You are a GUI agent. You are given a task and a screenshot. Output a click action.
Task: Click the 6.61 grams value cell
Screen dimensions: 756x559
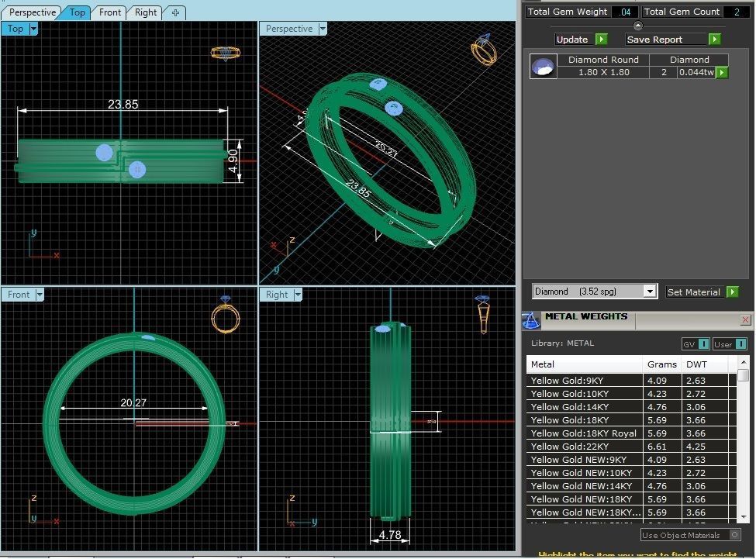(662, 447)
